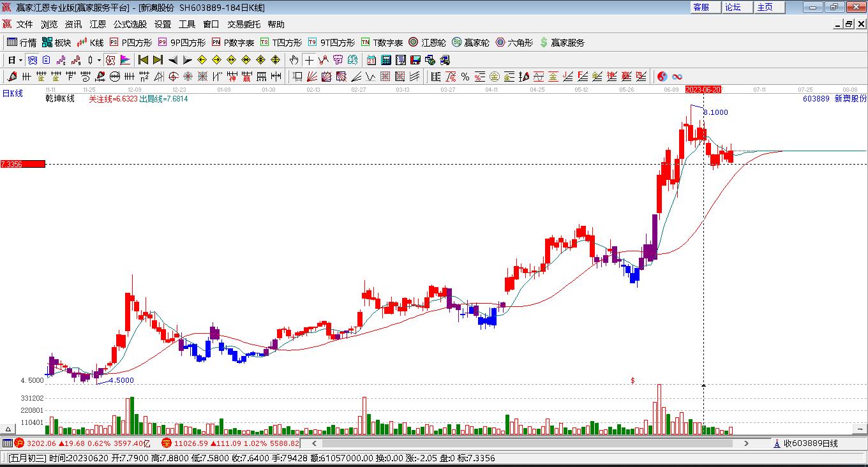Click the yin-yang Taiji icon

pos(662,77)
